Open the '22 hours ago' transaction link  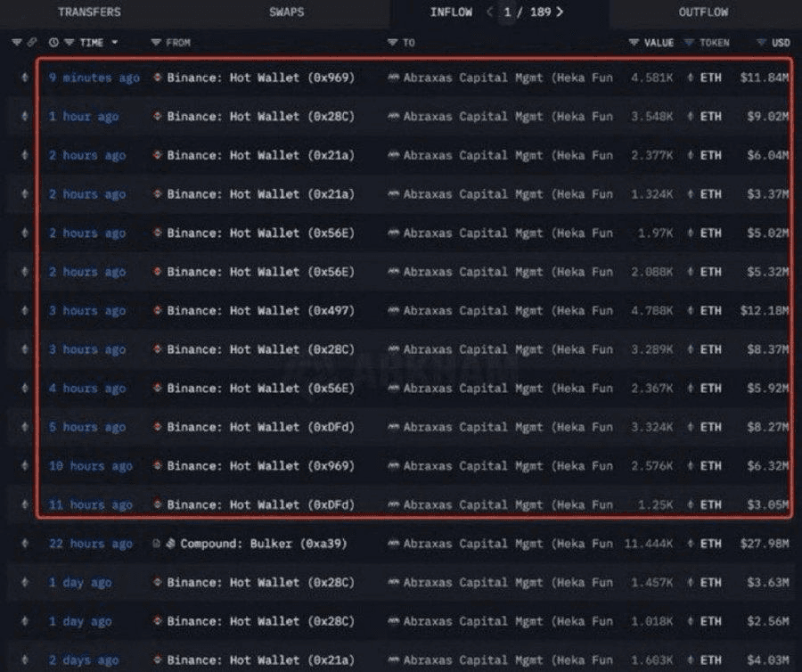91,544
